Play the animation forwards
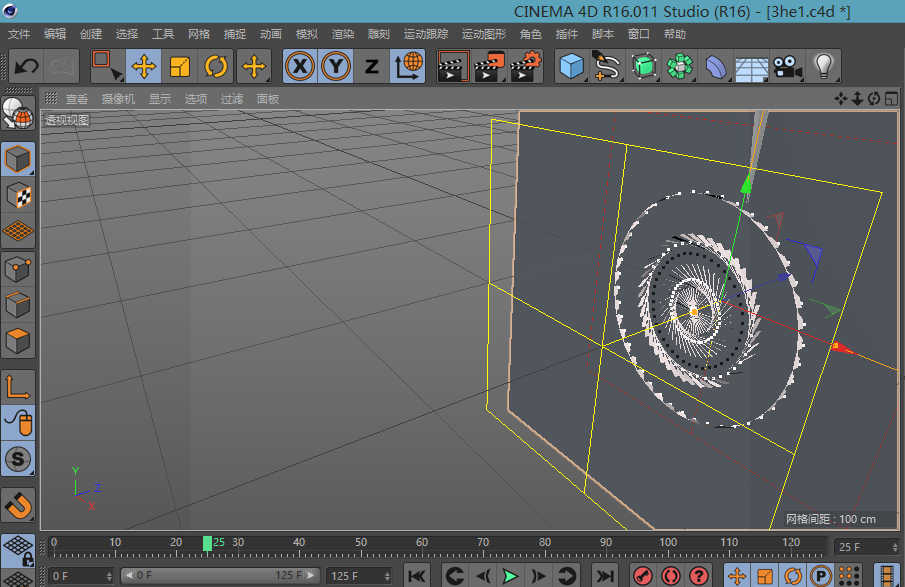Screen dimensions: 905x587 [x=510, y=575]
